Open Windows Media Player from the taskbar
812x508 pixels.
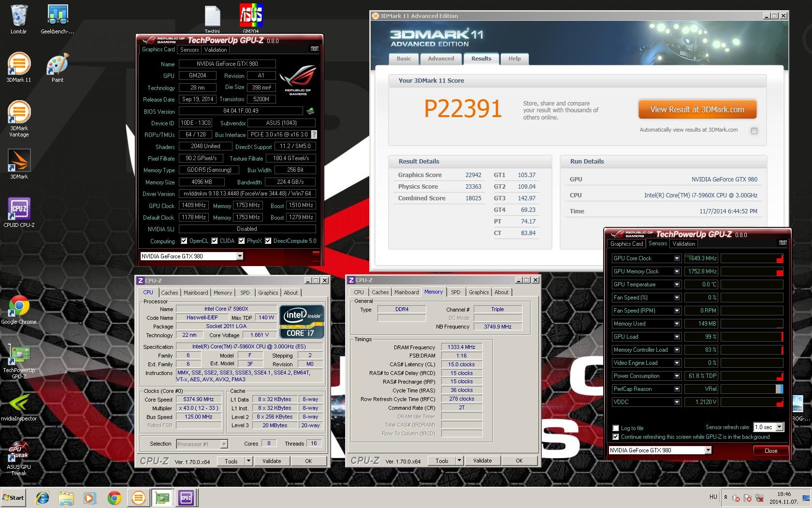point(90,498)
